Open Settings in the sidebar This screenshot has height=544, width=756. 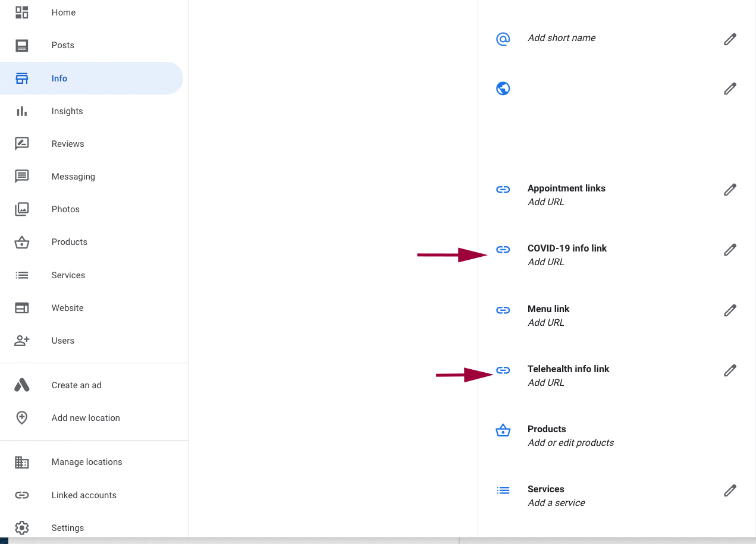(x=67, y=528)
